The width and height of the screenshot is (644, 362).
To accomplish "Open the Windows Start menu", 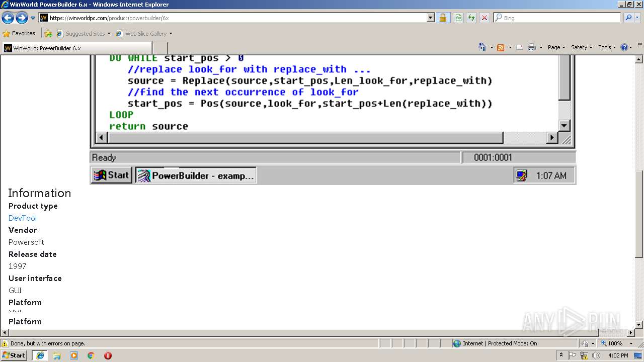I will point(14,355).
